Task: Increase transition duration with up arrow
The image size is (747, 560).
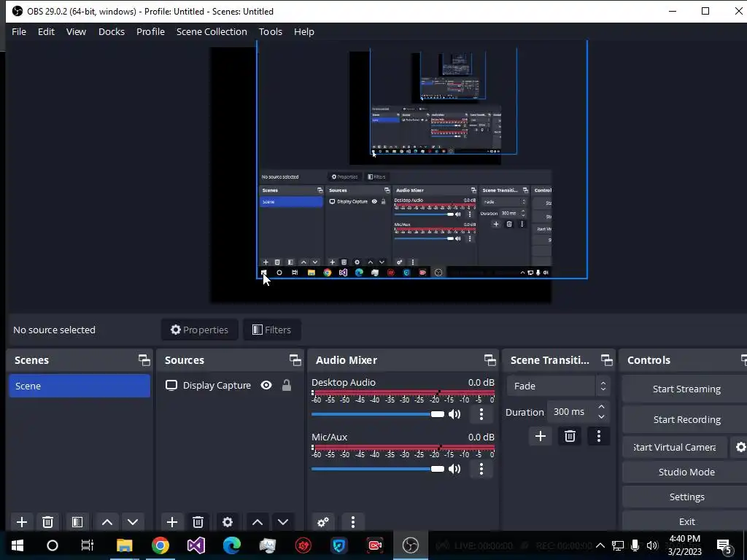Action: coord(601,407)
